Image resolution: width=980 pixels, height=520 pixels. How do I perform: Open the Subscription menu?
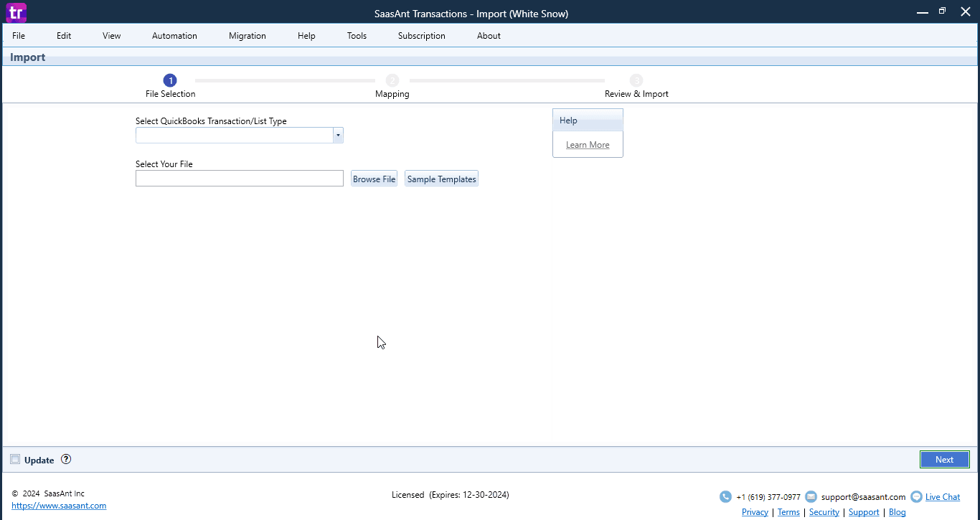(x=422, y=36)
